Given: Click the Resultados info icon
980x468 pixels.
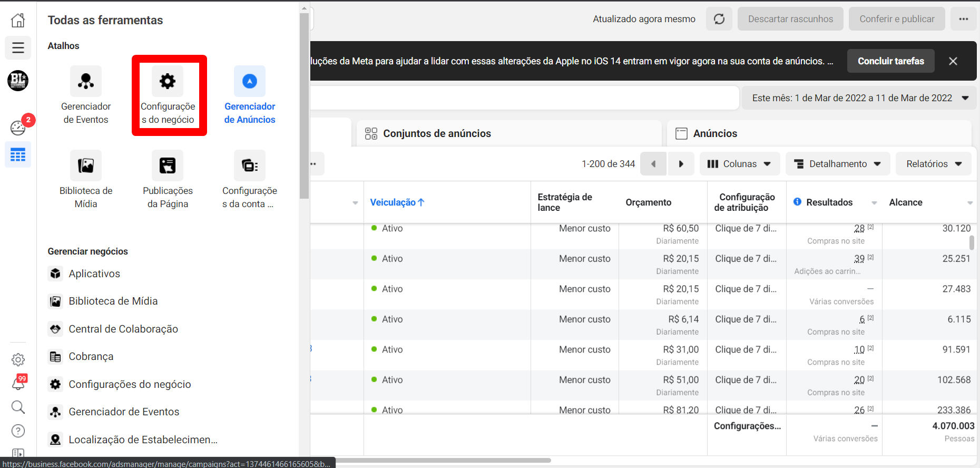Looking at the screenshot, I should (797, 202).
